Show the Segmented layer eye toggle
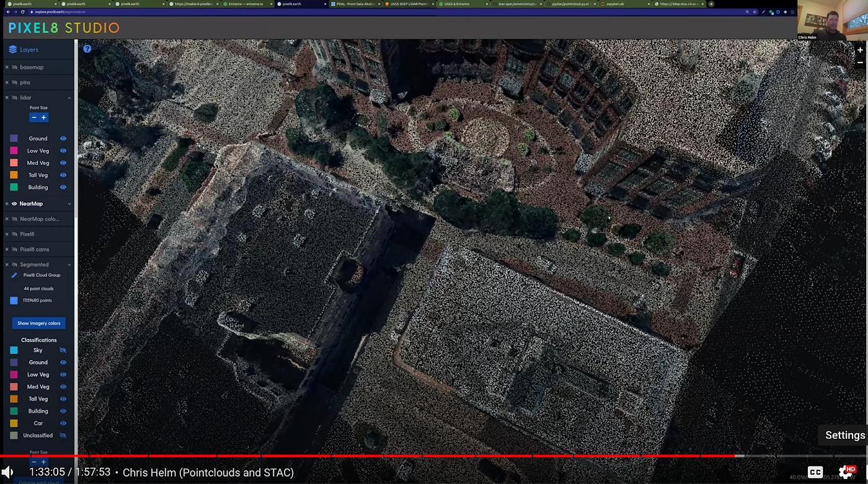This screenshot has height=484, width=868. tap(14, 265)
